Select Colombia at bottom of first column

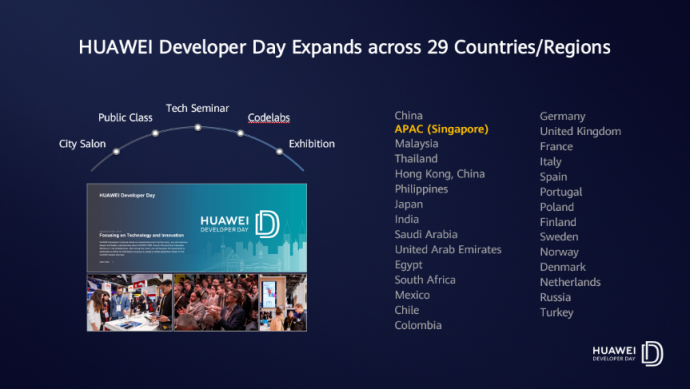pyautogui.click(x=418, y=325)
